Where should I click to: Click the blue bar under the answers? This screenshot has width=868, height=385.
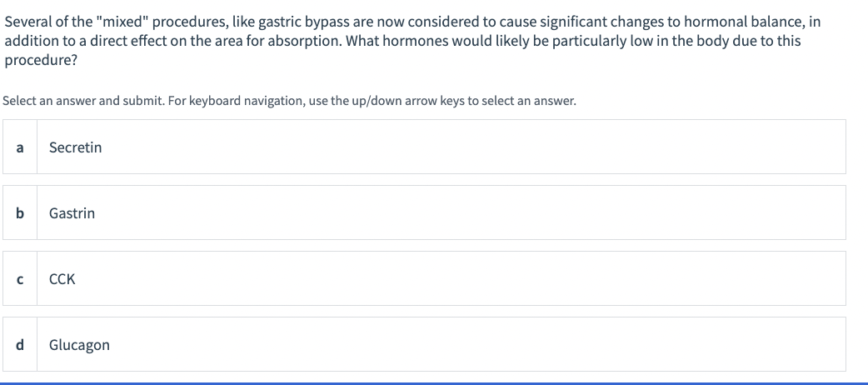(434, 382)
